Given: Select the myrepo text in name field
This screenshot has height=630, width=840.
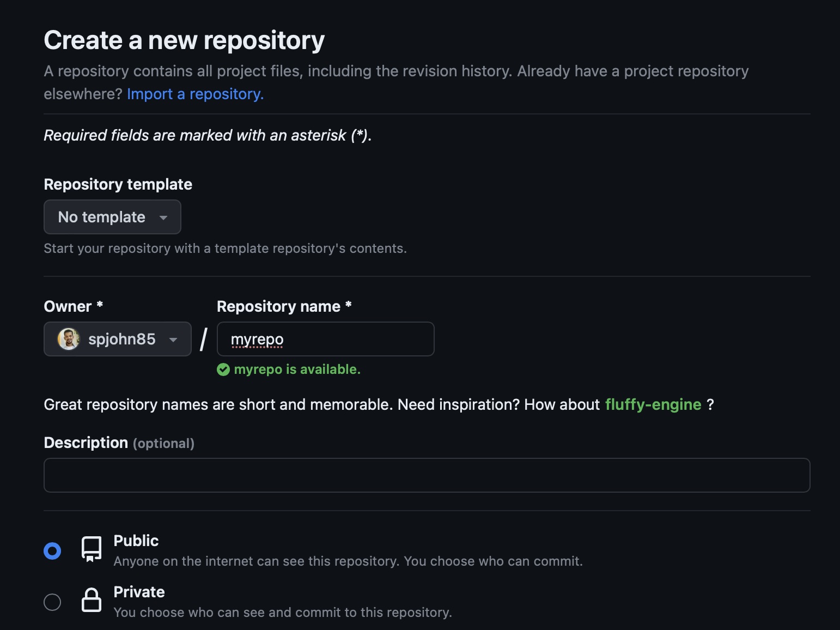Looking at the screenshot, I should click(257, 339).
